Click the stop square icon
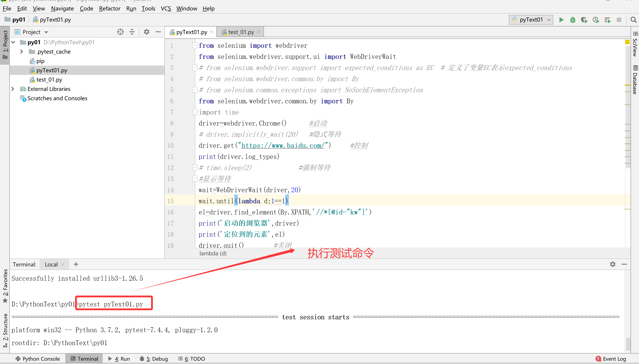 (619, 20)
